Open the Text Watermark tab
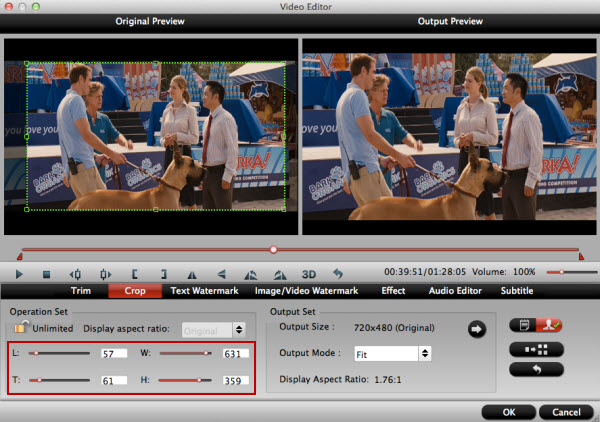600x422 pixels. click(x=204, y=291)
